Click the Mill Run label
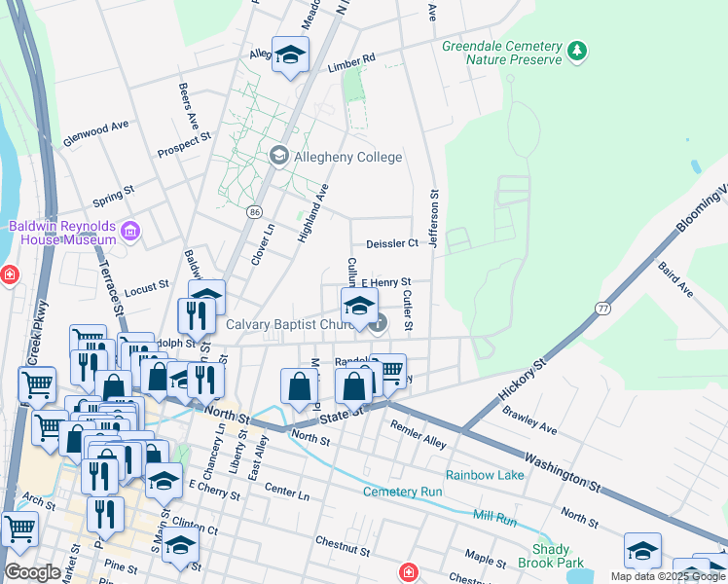Screen dimensions: 728x584 click(495, 518)
